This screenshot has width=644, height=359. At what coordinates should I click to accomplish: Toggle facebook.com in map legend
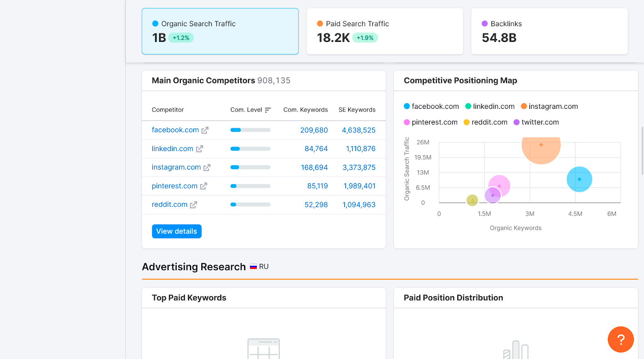point(431,106)
